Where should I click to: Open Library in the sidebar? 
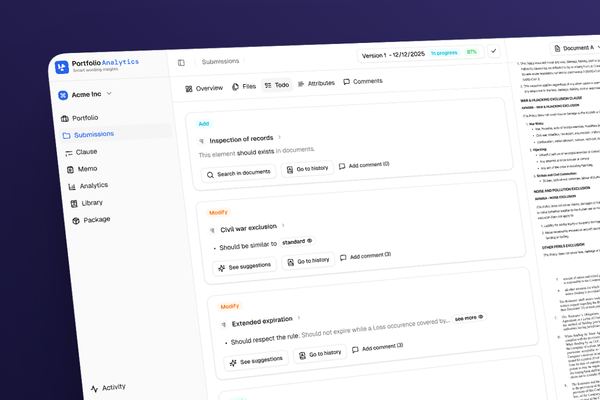point(87,203)
